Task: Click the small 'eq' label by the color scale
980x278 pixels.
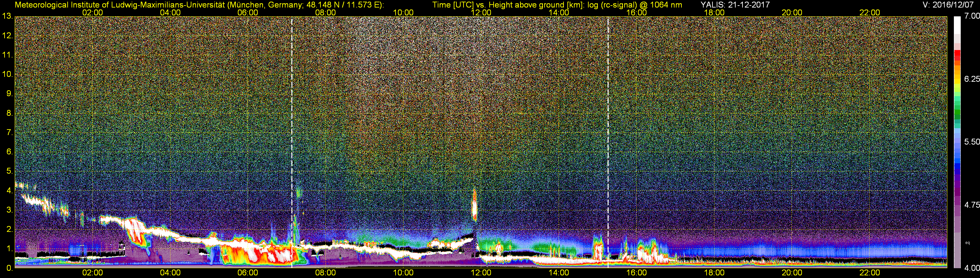Action: coord(968,243)
